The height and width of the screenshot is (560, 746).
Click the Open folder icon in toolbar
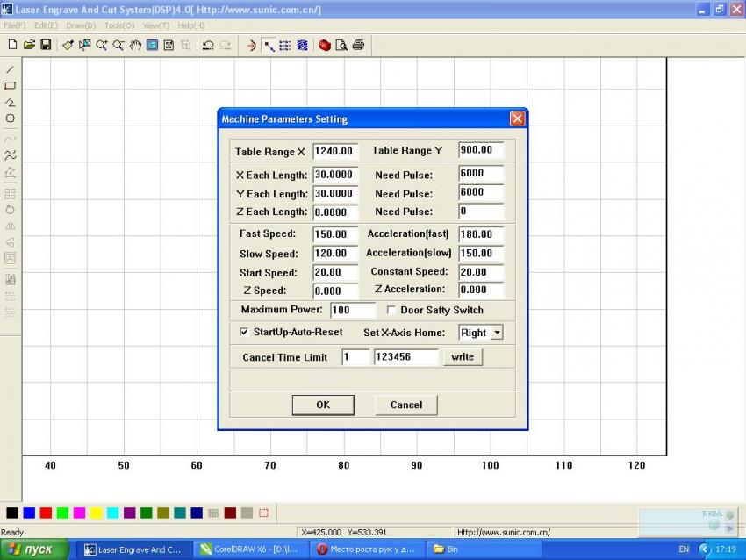[29, 45]
